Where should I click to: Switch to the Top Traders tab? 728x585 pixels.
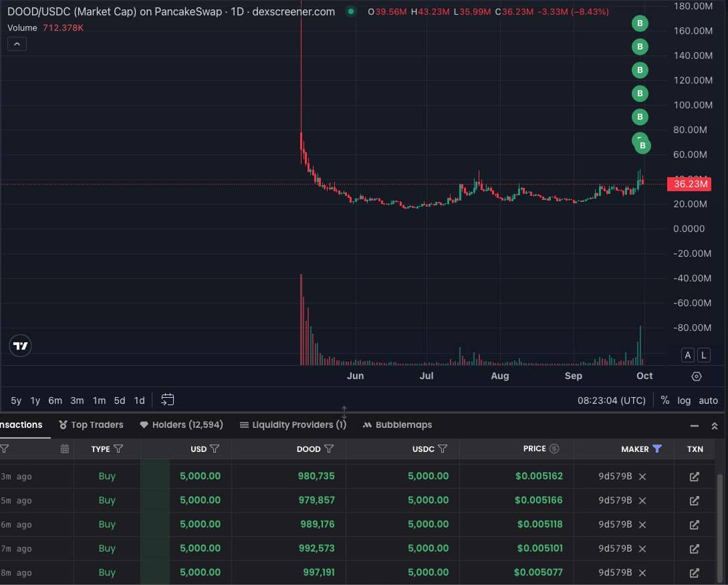pos(91,425)
